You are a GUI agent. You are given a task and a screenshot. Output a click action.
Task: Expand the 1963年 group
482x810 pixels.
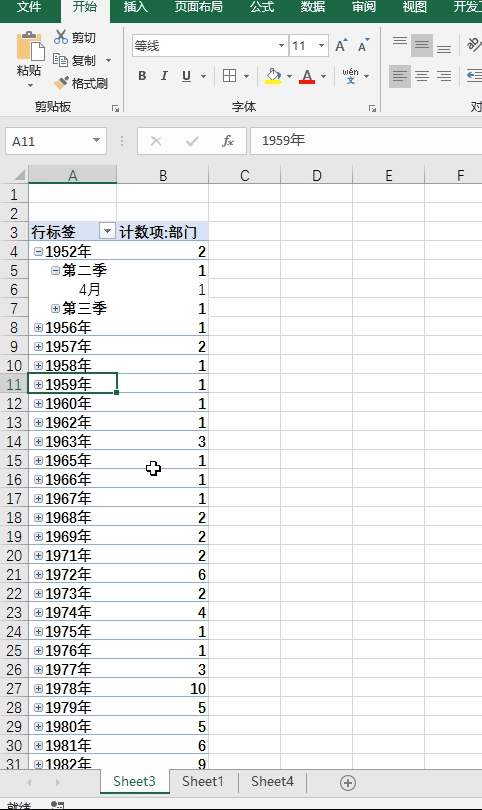[x=38, y=442]
